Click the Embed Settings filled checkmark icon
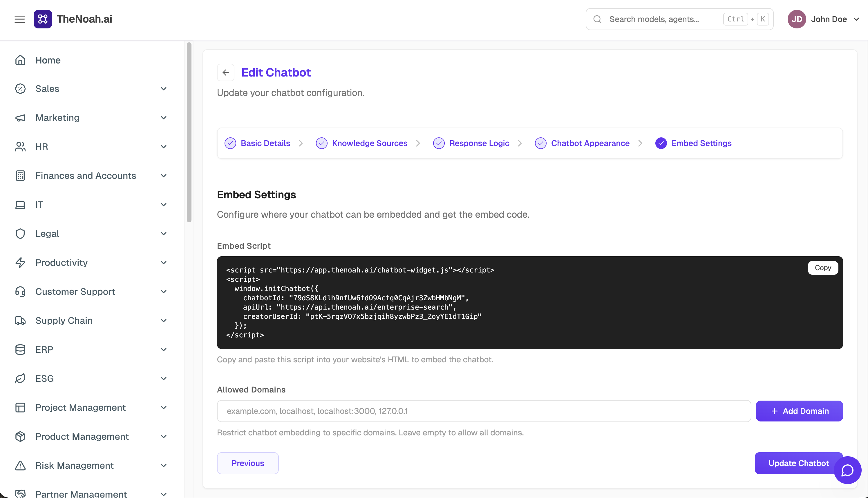Viewport: 868px width, 498px height. 661,143
